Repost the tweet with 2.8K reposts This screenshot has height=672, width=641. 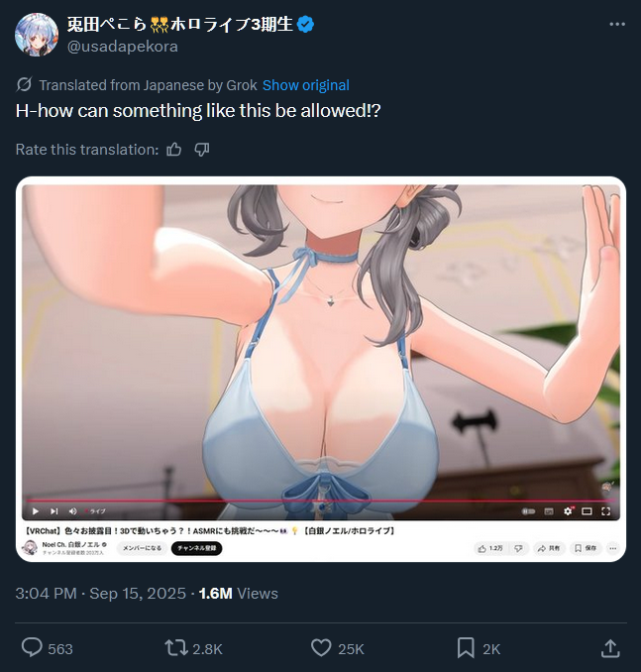(176, 648)
